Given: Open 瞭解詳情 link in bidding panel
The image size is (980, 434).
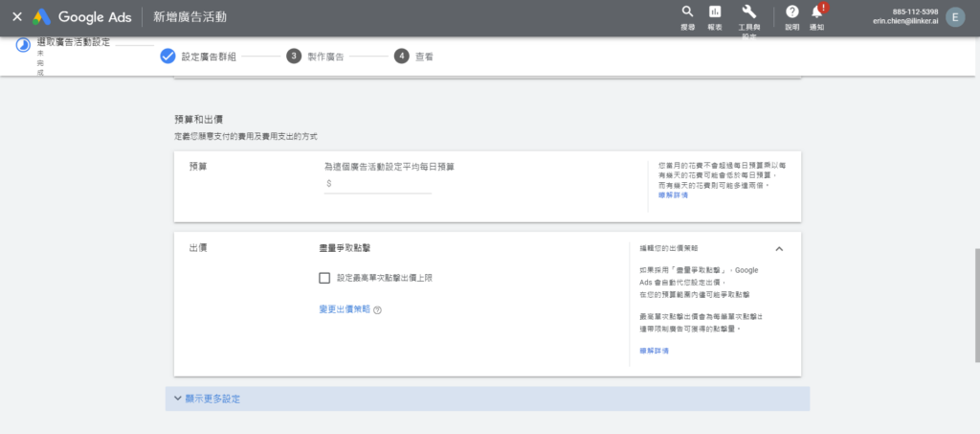Looking at the screenshot, I should click(654, 351).
